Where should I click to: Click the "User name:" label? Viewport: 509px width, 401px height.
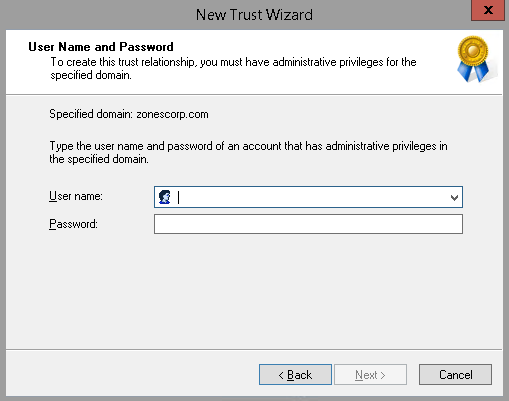(x=76, y=196)
